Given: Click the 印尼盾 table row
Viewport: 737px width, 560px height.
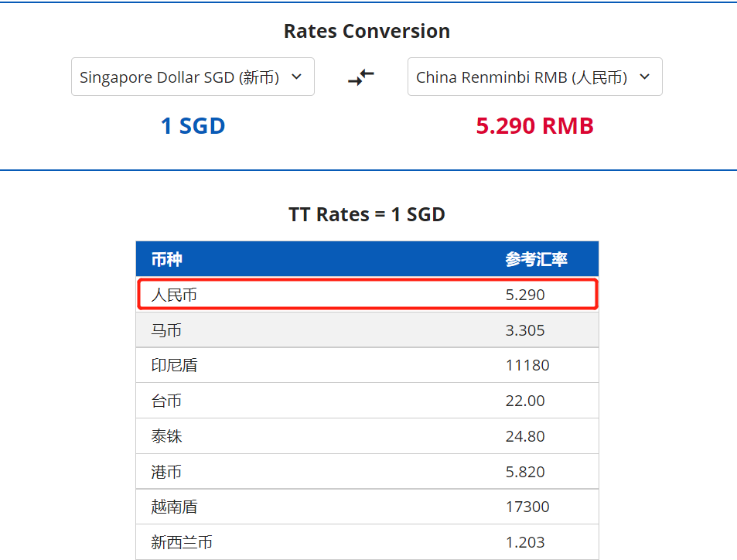Looking at the screenshot, I should tap(367, 365).
